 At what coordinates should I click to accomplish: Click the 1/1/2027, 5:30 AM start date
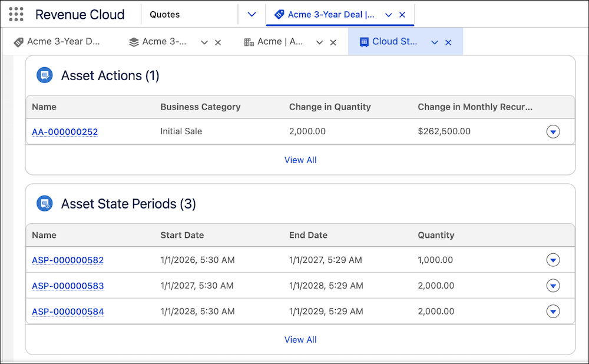tap(197, 286)
